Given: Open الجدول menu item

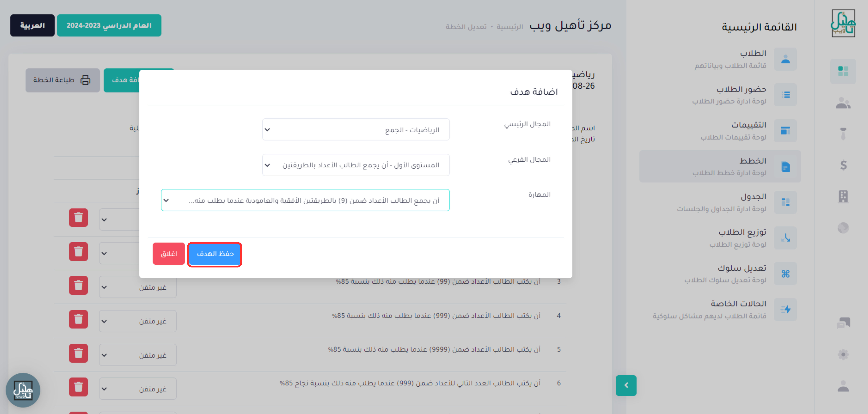Looking at the screenshot, I should pos(720,202).
